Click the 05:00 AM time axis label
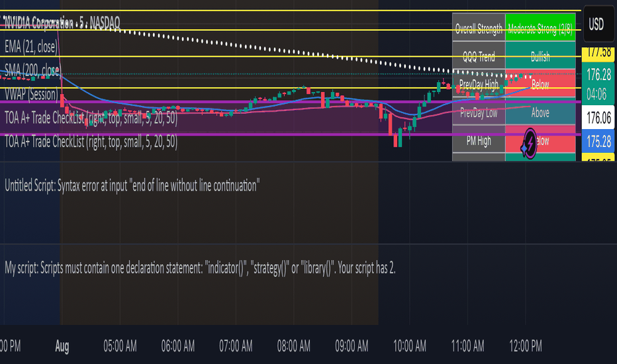The image size is (617, 364). click(120, 346)
